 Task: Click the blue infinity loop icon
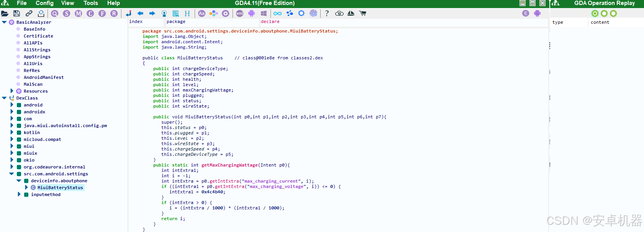278,13
